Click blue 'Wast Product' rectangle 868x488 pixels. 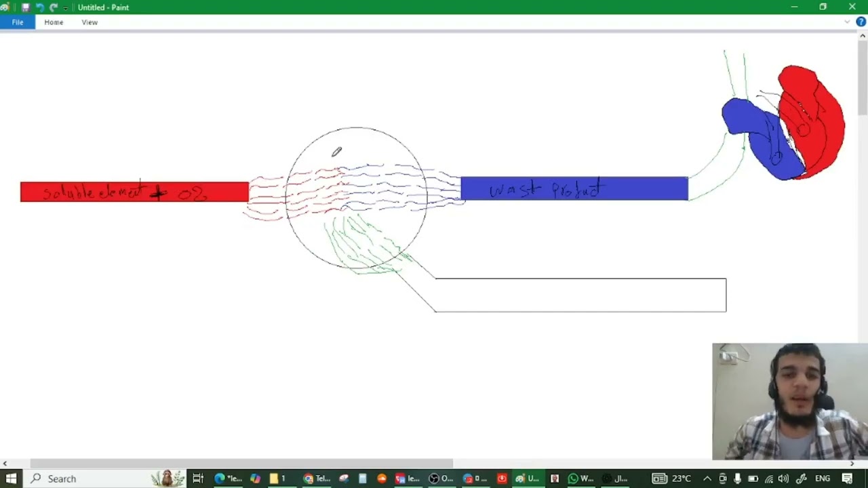coord(574,188)
